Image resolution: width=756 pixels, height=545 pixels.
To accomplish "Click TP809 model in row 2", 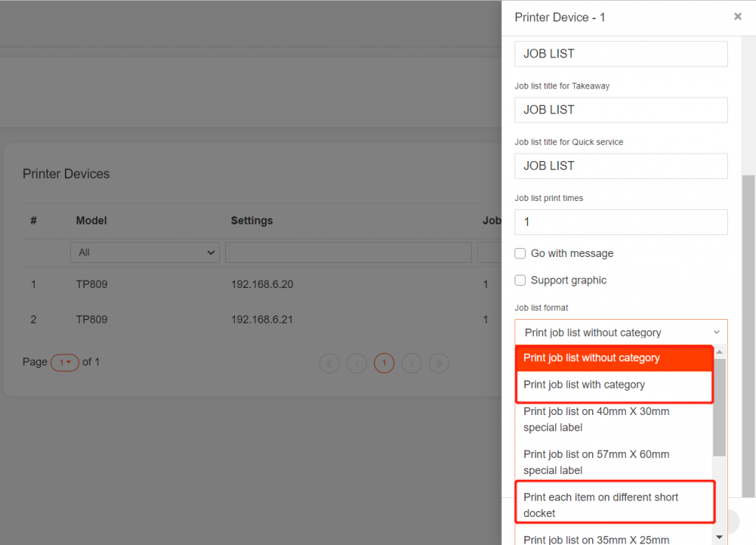I will point(92,320).
